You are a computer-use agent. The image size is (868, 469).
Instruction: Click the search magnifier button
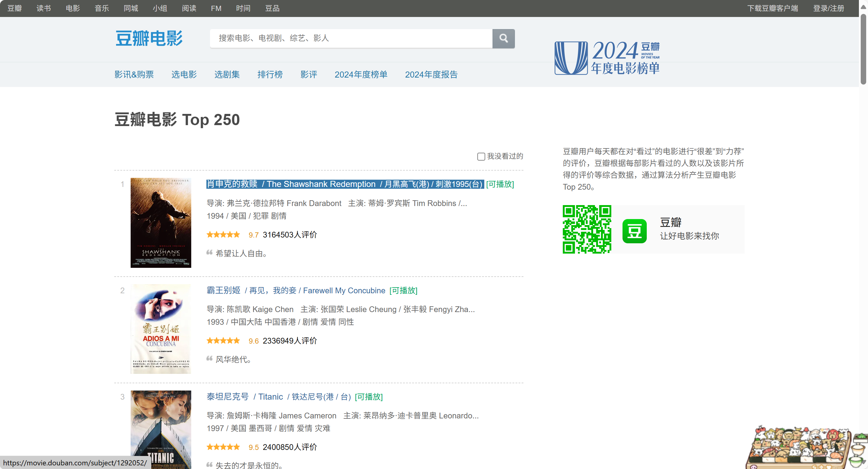(503, 38)
